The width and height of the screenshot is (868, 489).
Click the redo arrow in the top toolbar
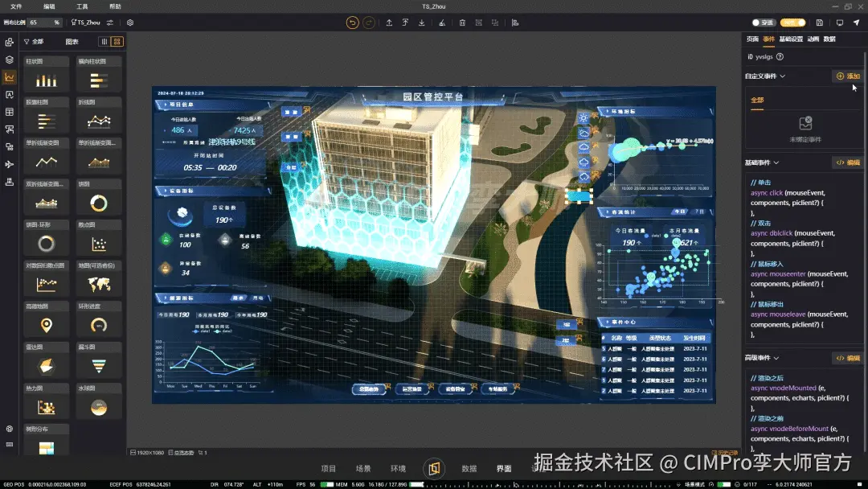pos(369,23)
